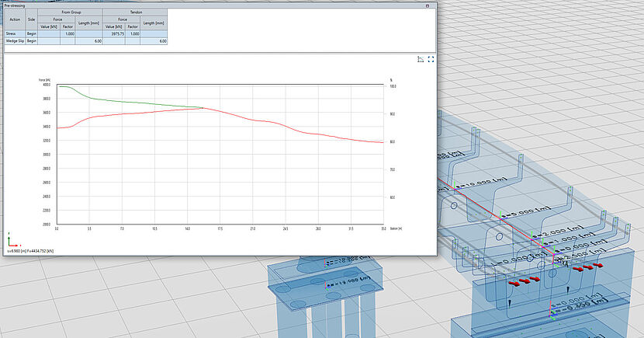Viewport: 644px width, 338px height.
Task: Click the Tendon column header
Action: 135,12
